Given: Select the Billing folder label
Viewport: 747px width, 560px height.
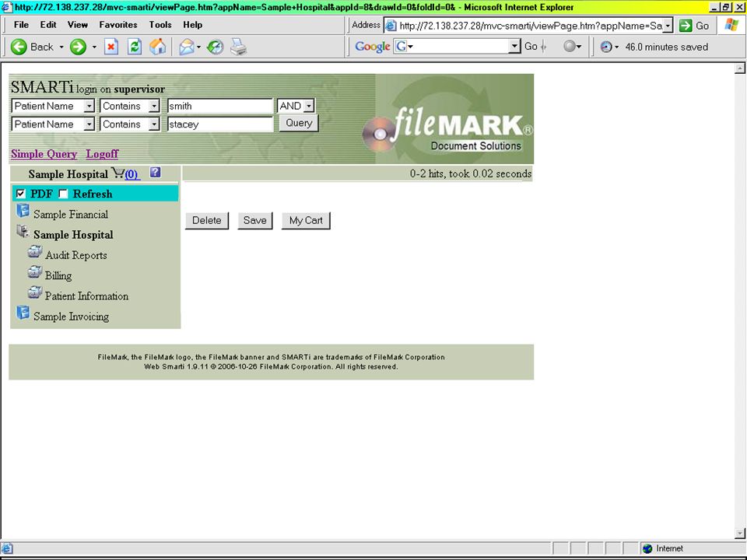Looking at the screenshot, I should [58, 275].
